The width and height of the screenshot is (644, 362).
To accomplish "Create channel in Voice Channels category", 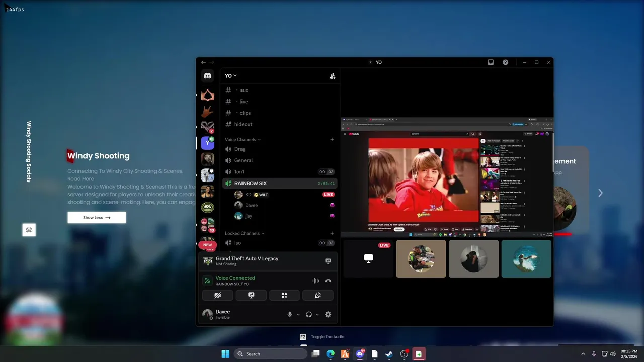I will (332, 139).
